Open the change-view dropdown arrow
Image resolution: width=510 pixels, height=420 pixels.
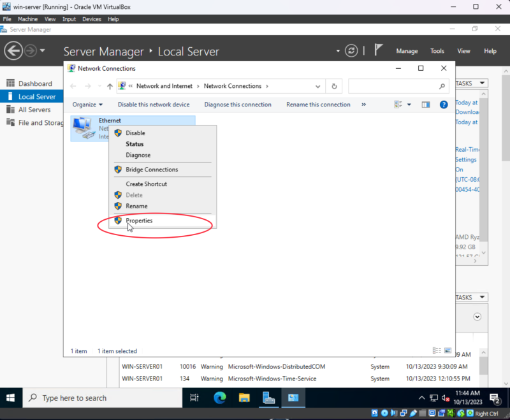409,105
